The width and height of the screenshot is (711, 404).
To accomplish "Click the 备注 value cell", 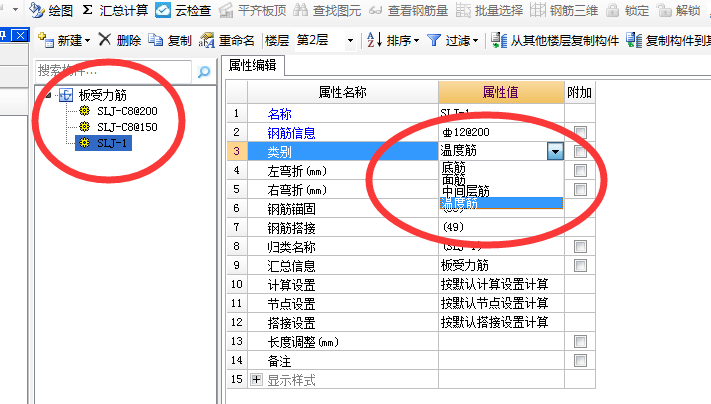I will (x=501, y=360).
